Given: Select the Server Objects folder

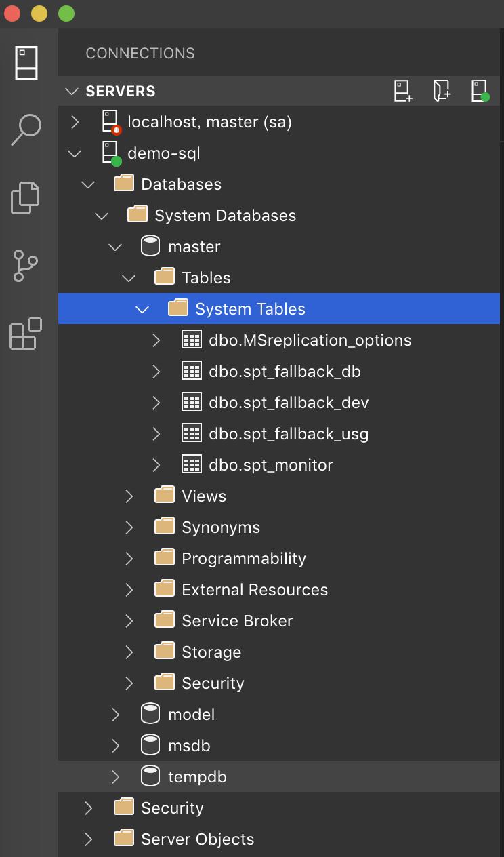Looking at the screenshot, I should coord(279,839).
